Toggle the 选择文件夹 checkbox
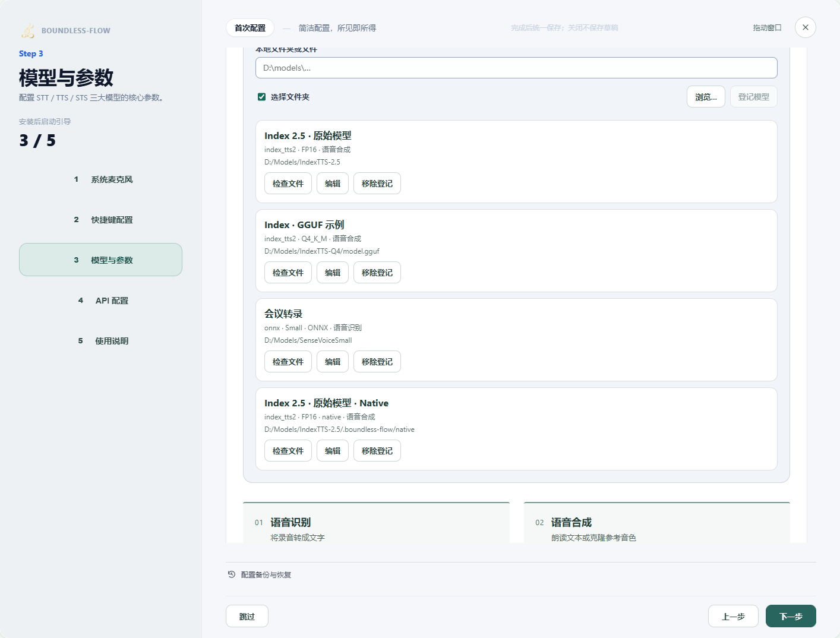Viewport: 840px width, 638px height. point(261,97)
